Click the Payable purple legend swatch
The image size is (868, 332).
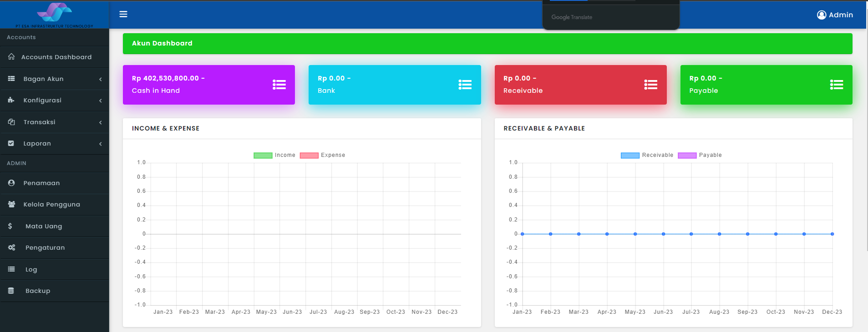click(687, 156)
